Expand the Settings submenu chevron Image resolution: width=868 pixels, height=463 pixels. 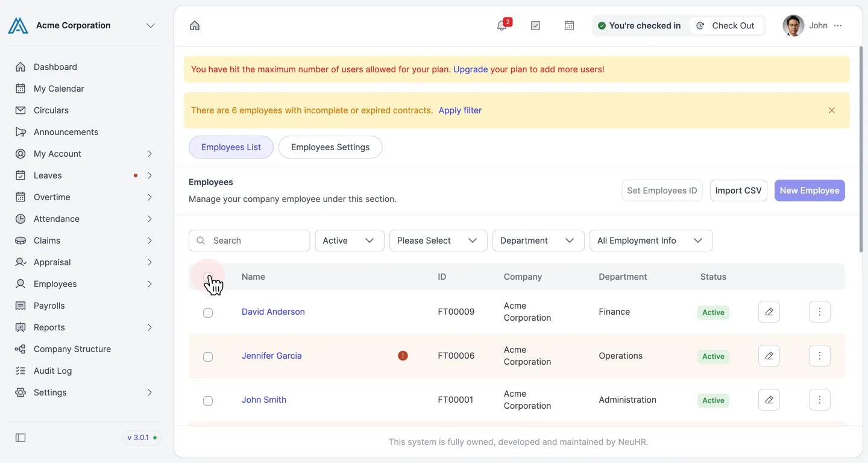(x=149, y=392)
